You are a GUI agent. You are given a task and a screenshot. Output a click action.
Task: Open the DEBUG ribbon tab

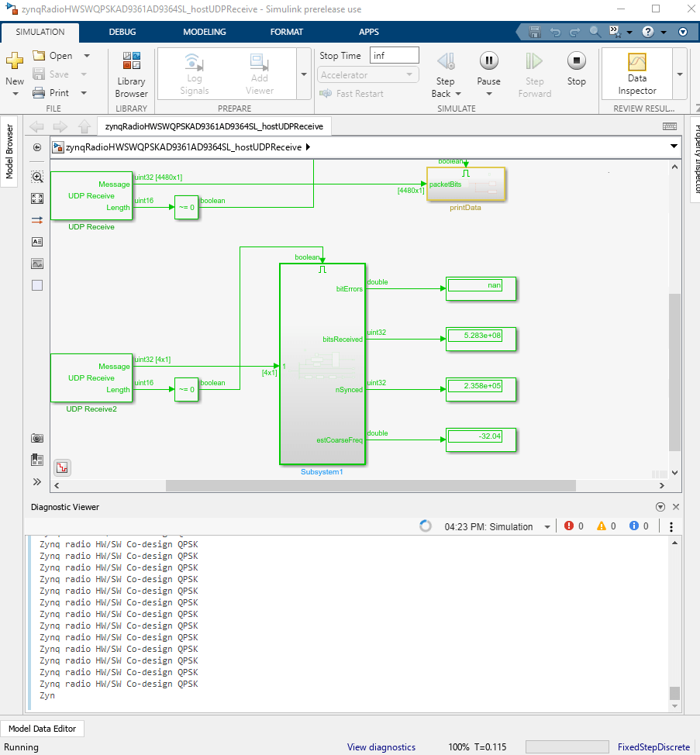[x=122, y=32]
